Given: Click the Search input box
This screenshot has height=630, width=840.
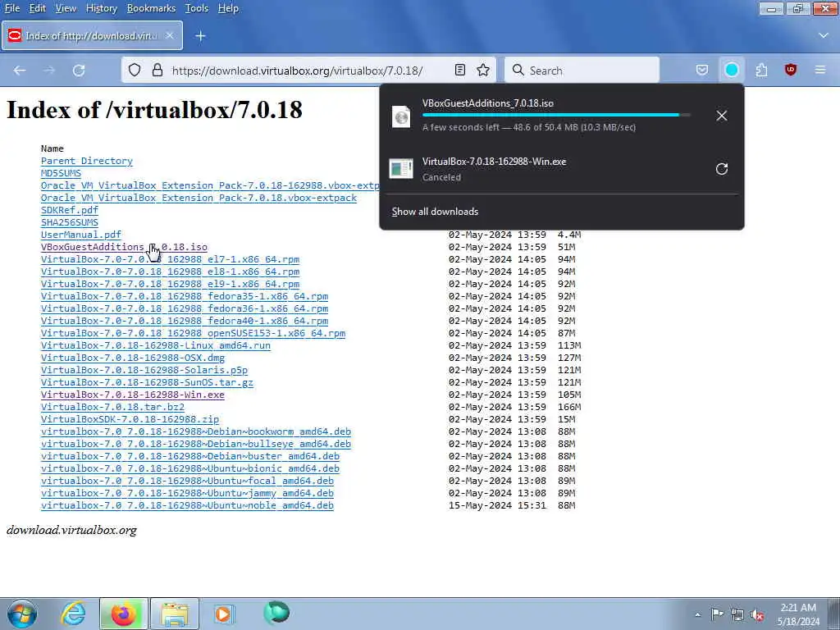Looking at the screenshot, I should (x=582, y=71).
